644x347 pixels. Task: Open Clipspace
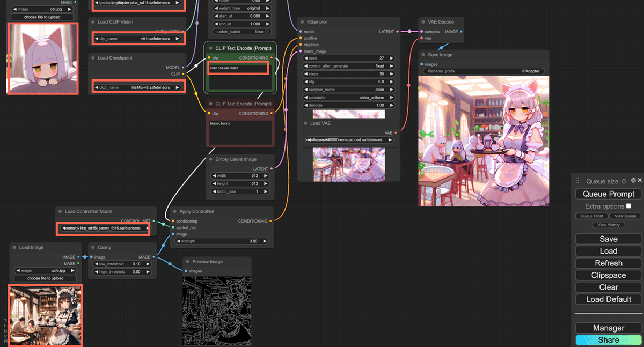pyautogui.click(x=609, y=275)
